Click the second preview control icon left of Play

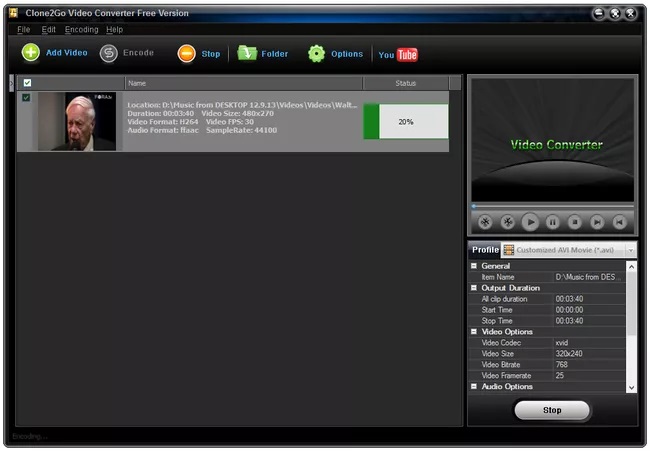[x=507, y=222]
